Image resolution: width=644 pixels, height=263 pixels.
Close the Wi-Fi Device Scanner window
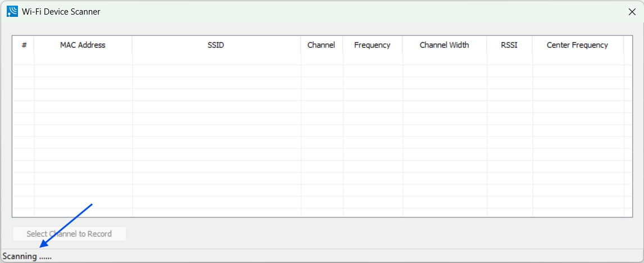pos(632,12)
